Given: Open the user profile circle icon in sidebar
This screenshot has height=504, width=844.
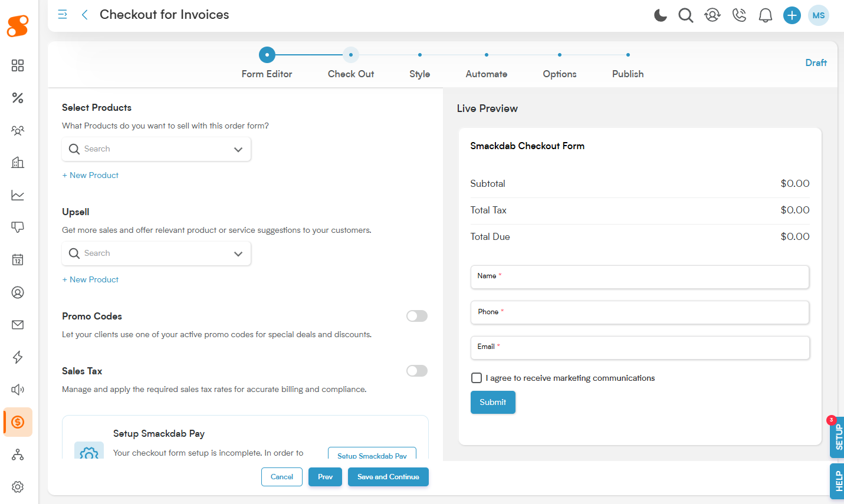Looking at the screenshot, I should (x=18, y=292).
